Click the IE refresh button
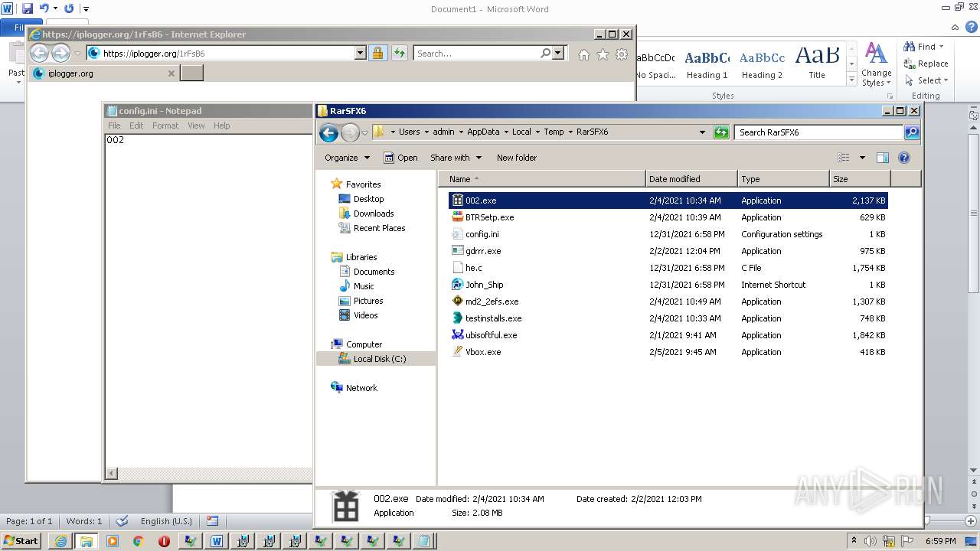The width and height of the screenshot is (980, 551). tap(399, 53)
